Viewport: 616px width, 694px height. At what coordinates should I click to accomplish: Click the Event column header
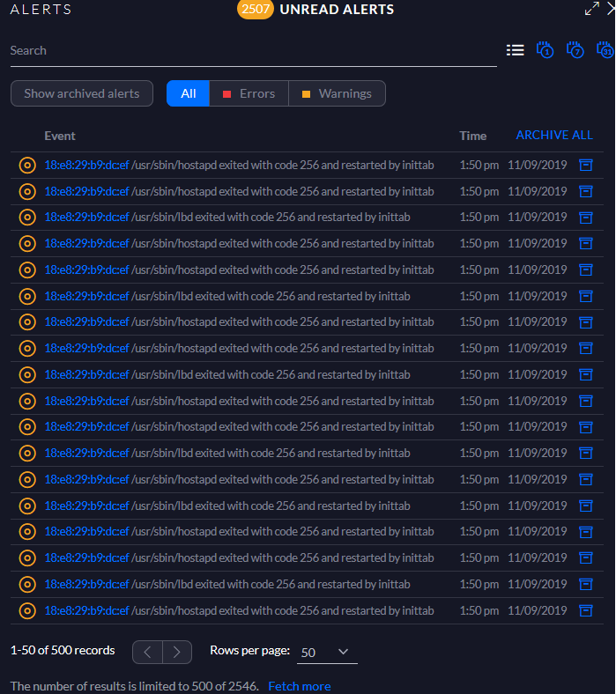[x=60, y=136]
